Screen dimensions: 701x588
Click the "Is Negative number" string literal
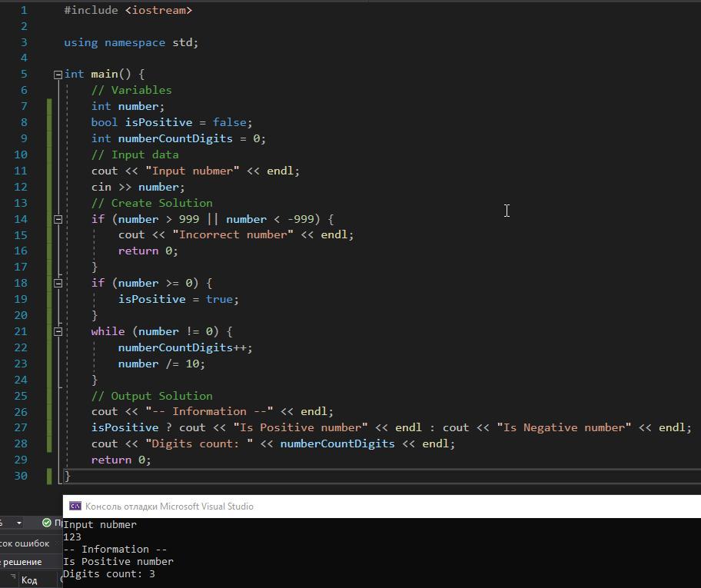click(x=564, y=427)
